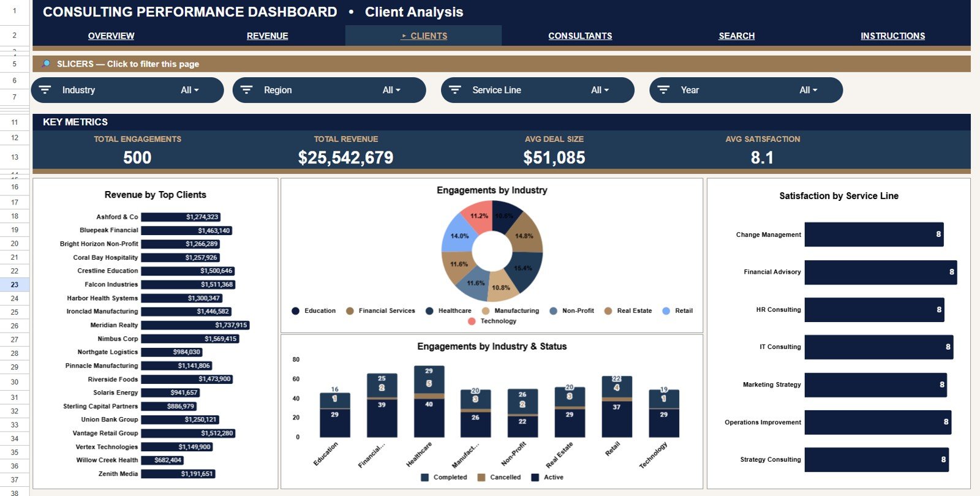Go to the REVENUE tab

pyautogui.click(x=268, y=36)
